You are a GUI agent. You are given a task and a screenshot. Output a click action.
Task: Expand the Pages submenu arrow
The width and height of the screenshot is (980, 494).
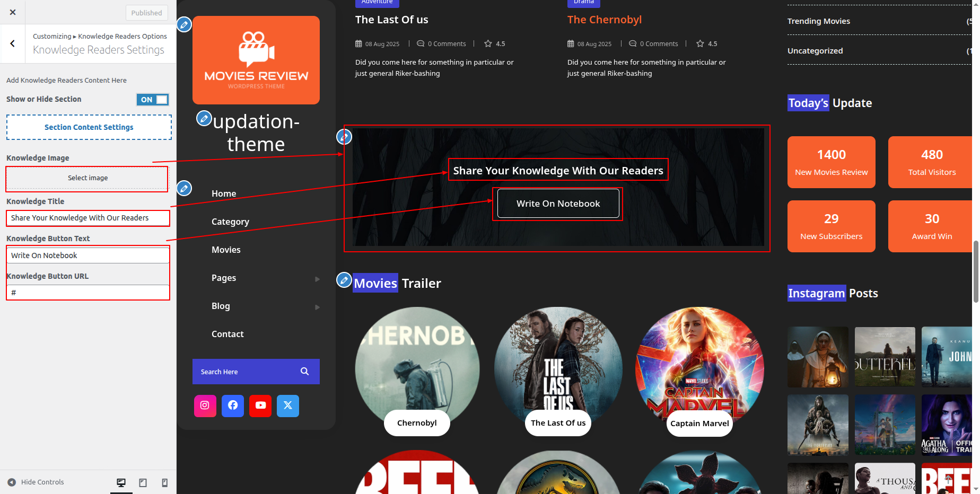pos(317,279)
